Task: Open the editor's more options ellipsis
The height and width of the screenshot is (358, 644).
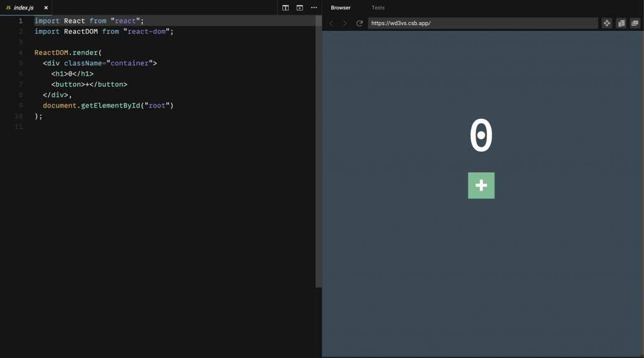Action: (x=314, y=8)
